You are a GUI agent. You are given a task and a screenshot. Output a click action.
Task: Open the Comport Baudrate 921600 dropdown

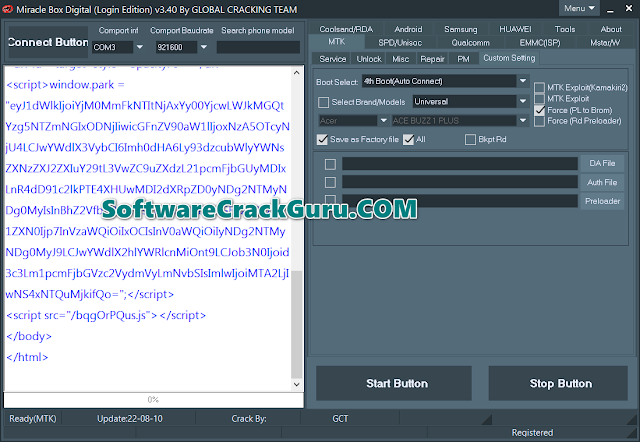pyautogui.click(x=204, y=47)
